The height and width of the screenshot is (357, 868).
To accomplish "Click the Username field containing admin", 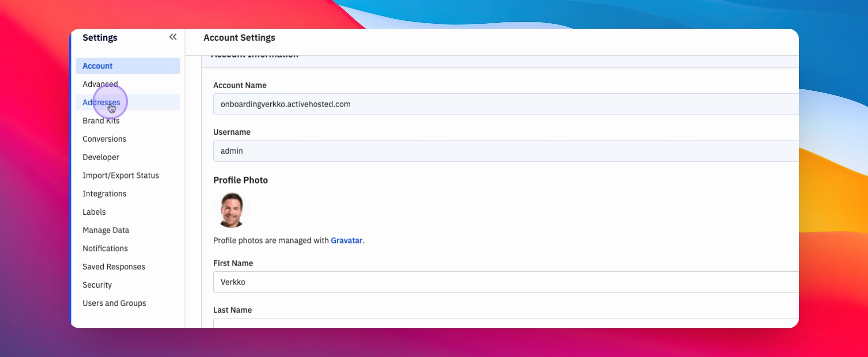I will click(x=506, y=151).
